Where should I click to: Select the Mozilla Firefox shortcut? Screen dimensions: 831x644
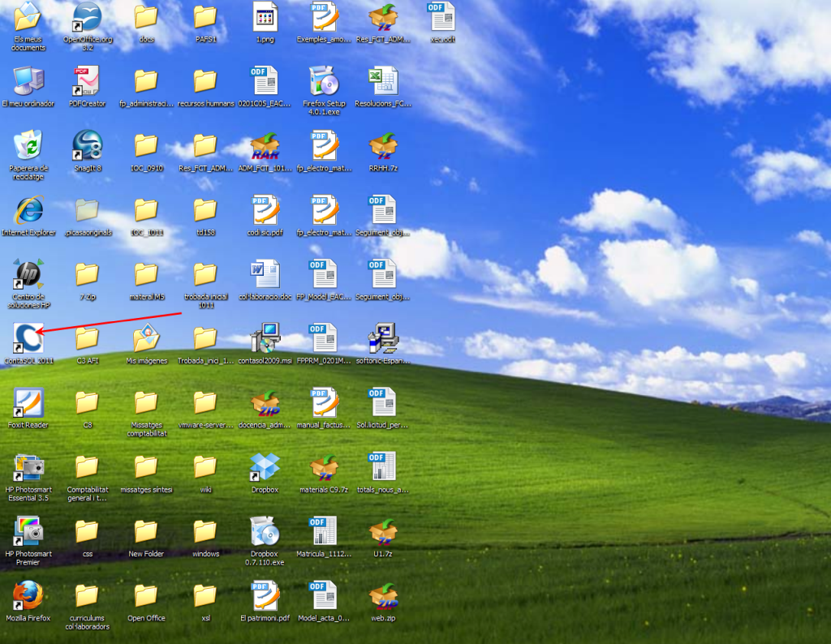[x=28, y=596]
